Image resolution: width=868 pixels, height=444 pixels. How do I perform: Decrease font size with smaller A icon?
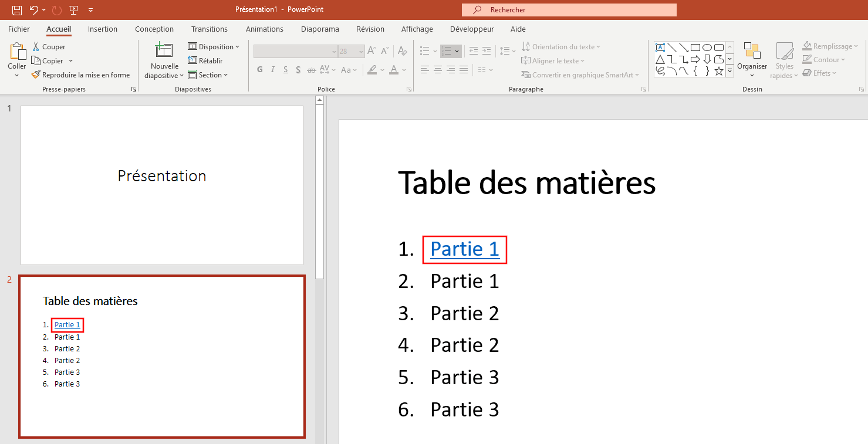[x=386, y=52]
